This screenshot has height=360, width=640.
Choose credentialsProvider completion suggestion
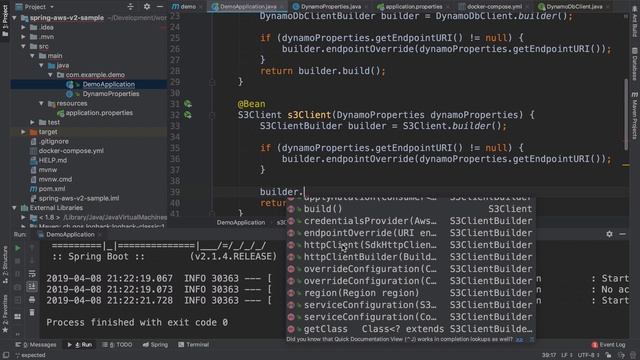[x=411, y=221]
